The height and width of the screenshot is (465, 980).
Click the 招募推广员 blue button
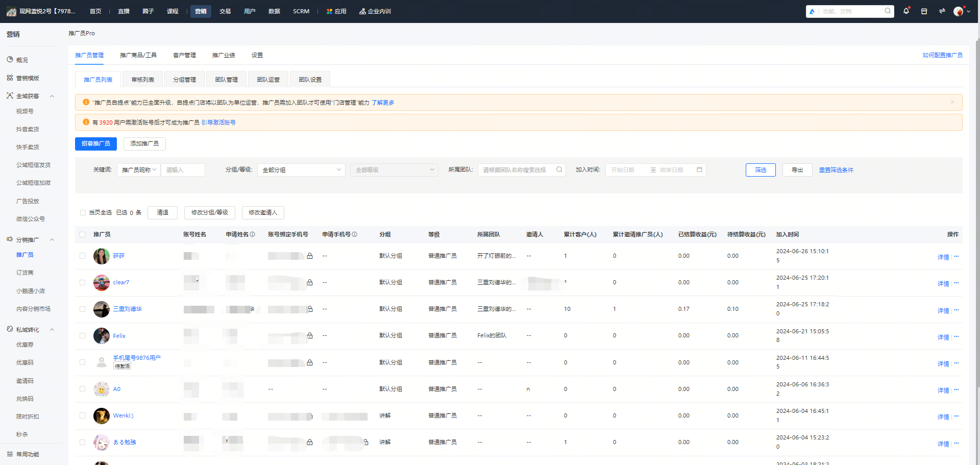point(96,144)
